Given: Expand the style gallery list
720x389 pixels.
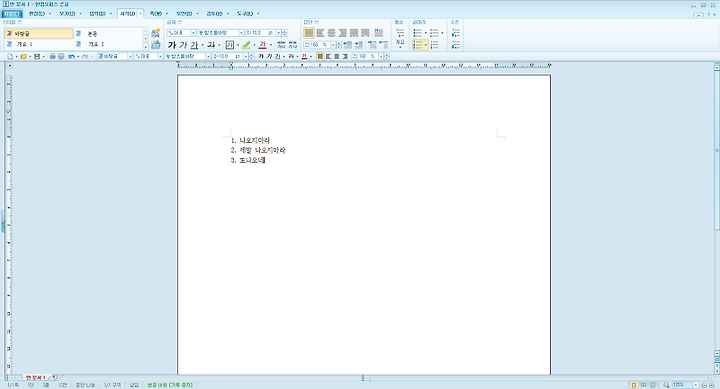Looking at the screenshot, I should point(146,46).
